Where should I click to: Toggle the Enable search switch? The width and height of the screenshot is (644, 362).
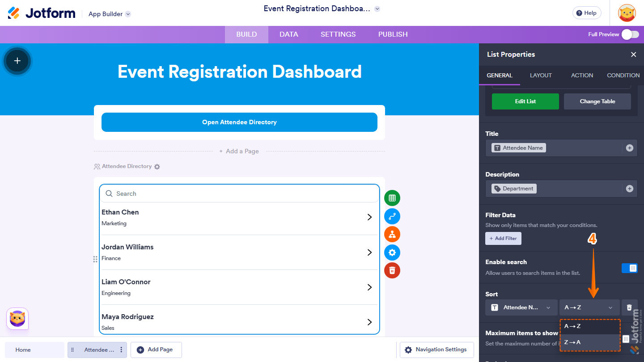tap(630, 268)
